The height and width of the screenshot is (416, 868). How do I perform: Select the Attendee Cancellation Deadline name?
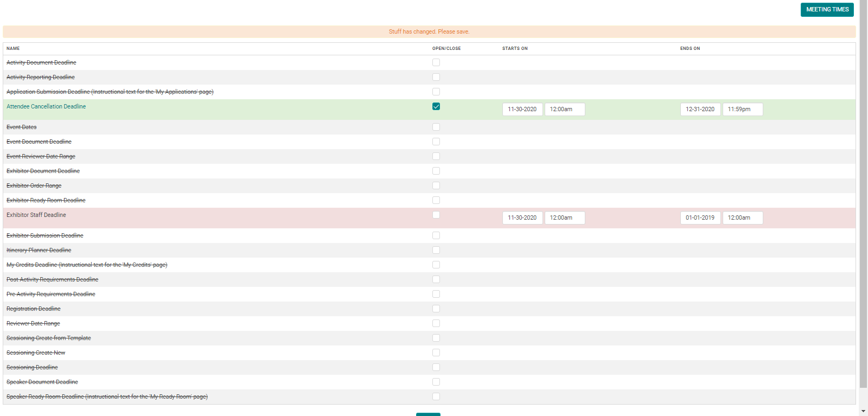46,106
